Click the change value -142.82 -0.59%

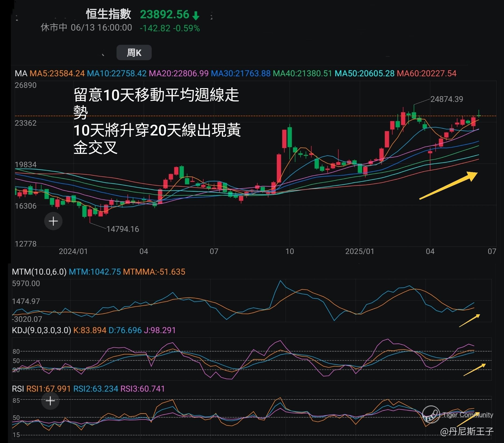(170, 28)
